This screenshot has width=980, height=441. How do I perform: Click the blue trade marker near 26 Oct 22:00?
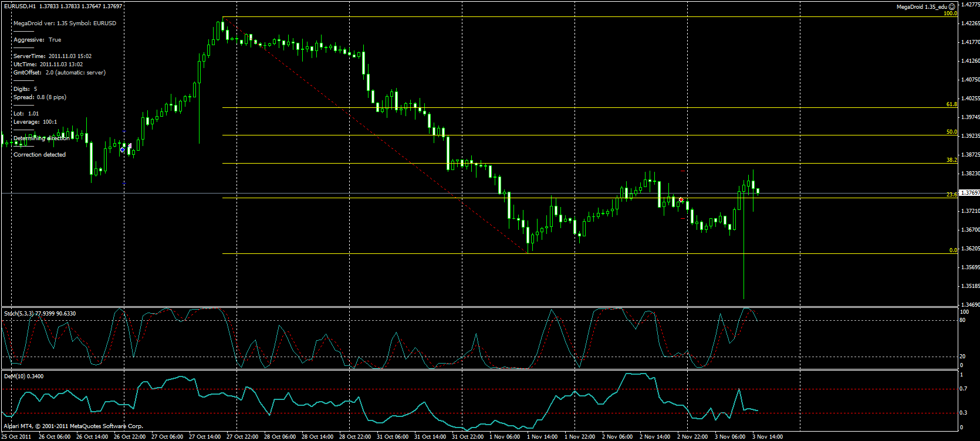(x=123, y=150)
